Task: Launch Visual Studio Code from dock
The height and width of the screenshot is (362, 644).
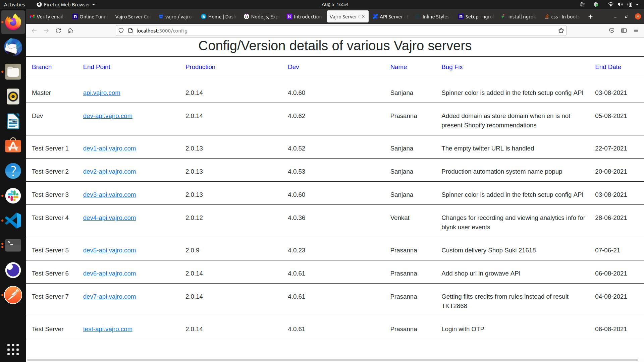Action: click(x=13, y=221)
